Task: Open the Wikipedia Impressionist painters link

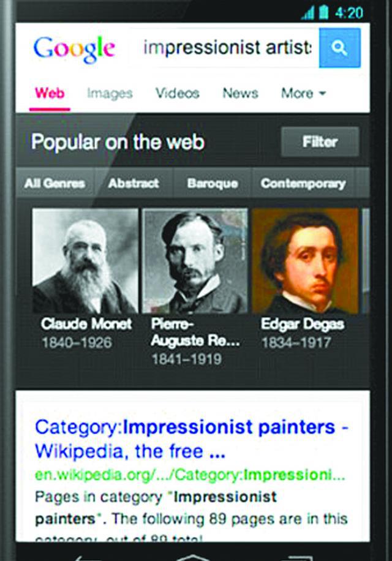Action: tap(192, 439)
